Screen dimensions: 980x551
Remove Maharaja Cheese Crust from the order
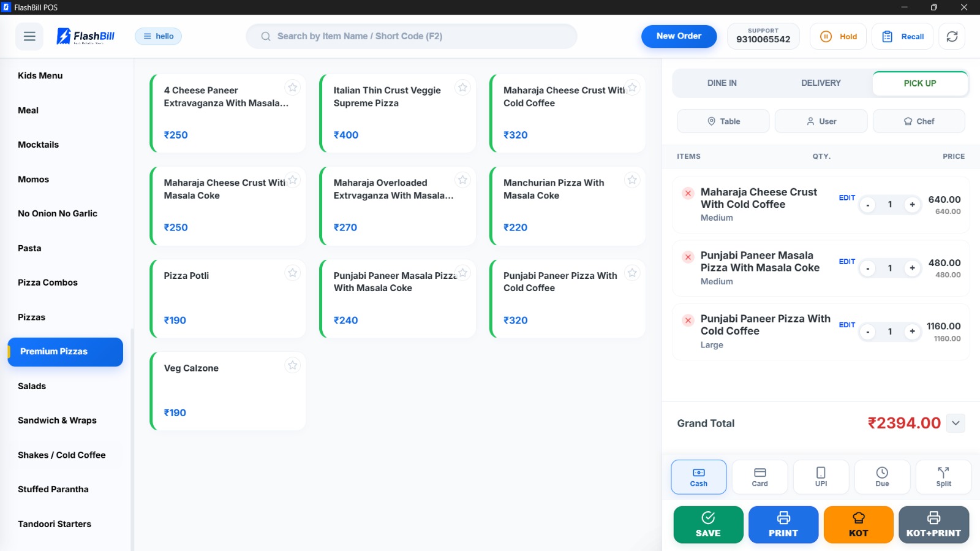tap(688, 193)
